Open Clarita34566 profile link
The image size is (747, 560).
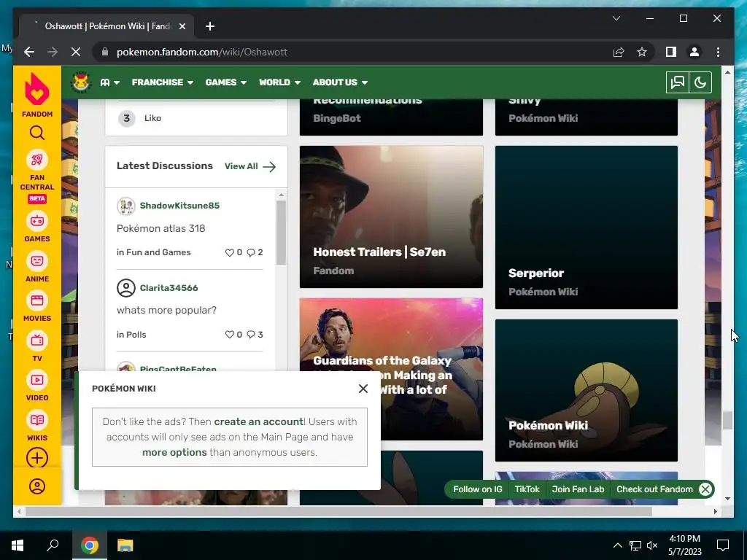coord(169,287)
